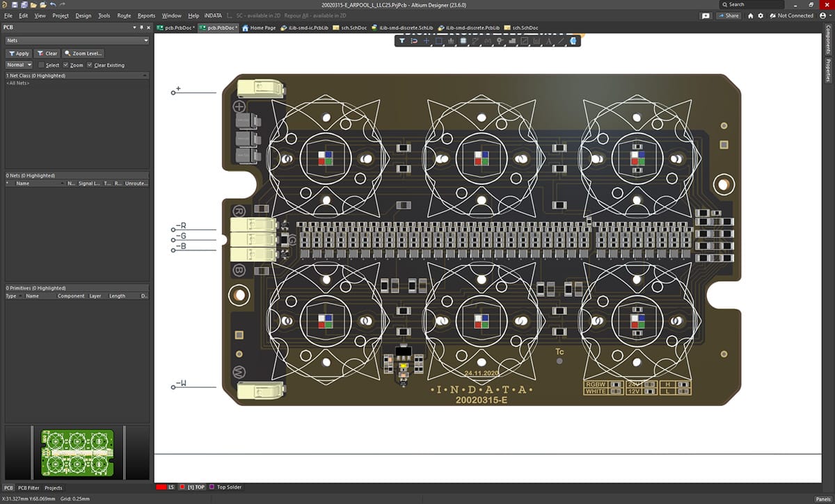Select the Place Line tool
The width and height of the screenshot is (835, 504).
tap(561, 41)
